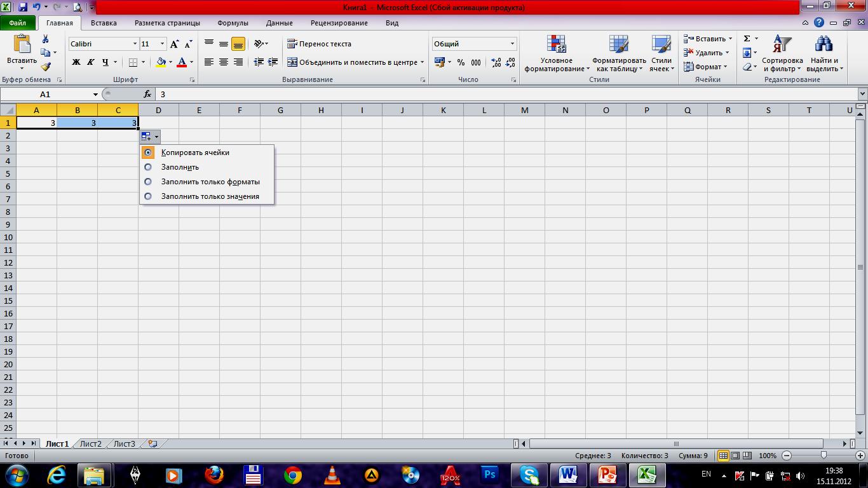Image resolution: width=868 pixels, height=488 pixels.
Task: Align text to the left
Action: click(209, 62)
